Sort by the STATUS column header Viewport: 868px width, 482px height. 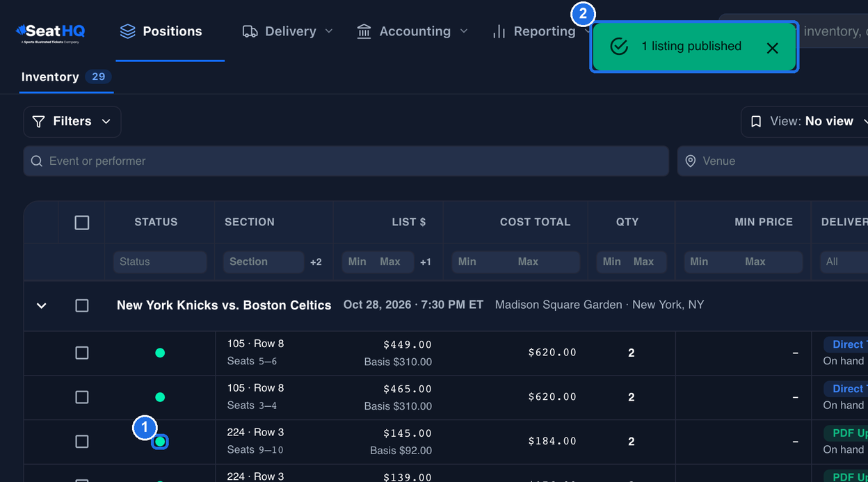pyautogui.click(x=156, y=222)
